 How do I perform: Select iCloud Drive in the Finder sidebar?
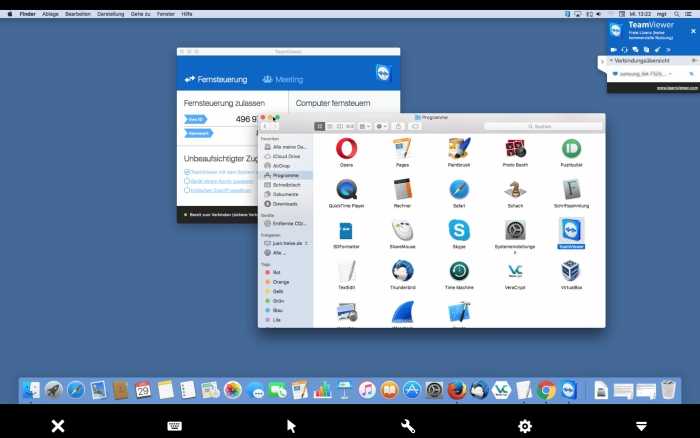click(x=286, y=156)
